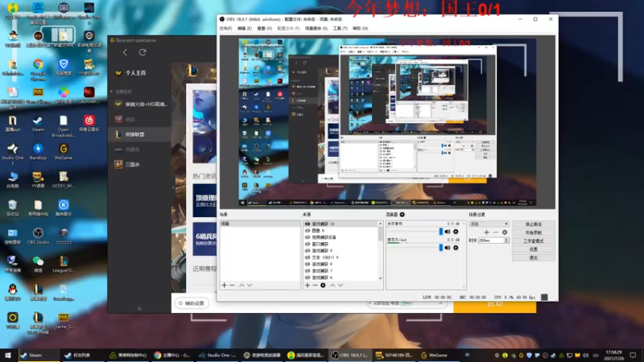Open properties gear for selected source
Viewport: 644px width, 362px height.
click(x=324, y=286)
